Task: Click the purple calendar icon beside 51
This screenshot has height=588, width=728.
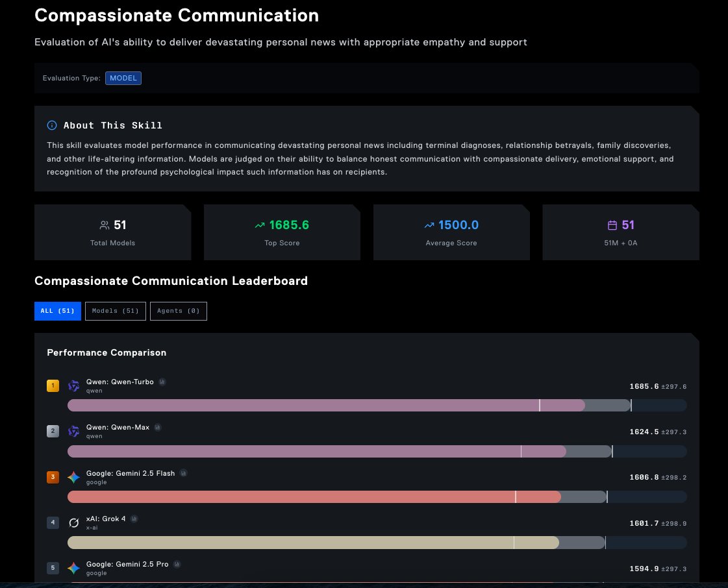Action: (x=612, y=226)
